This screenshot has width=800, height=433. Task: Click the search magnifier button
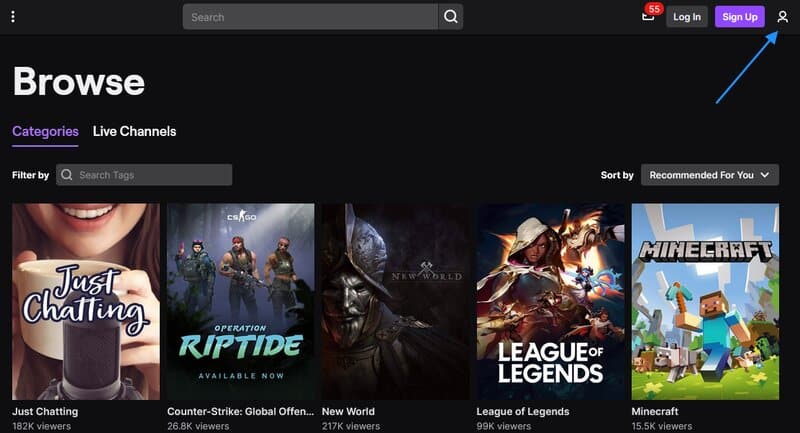click(451, 17)
